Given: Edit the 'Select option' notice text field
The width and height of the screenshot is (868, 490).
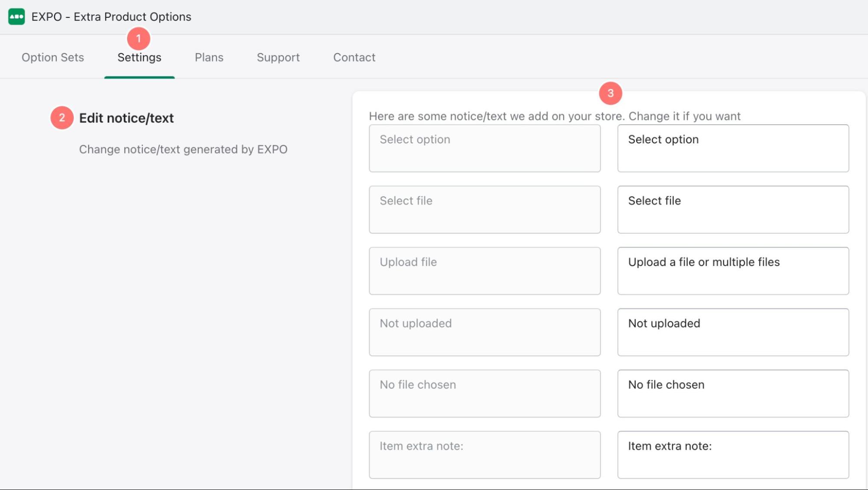Looking at the screenshot, I should click(733, 148).
